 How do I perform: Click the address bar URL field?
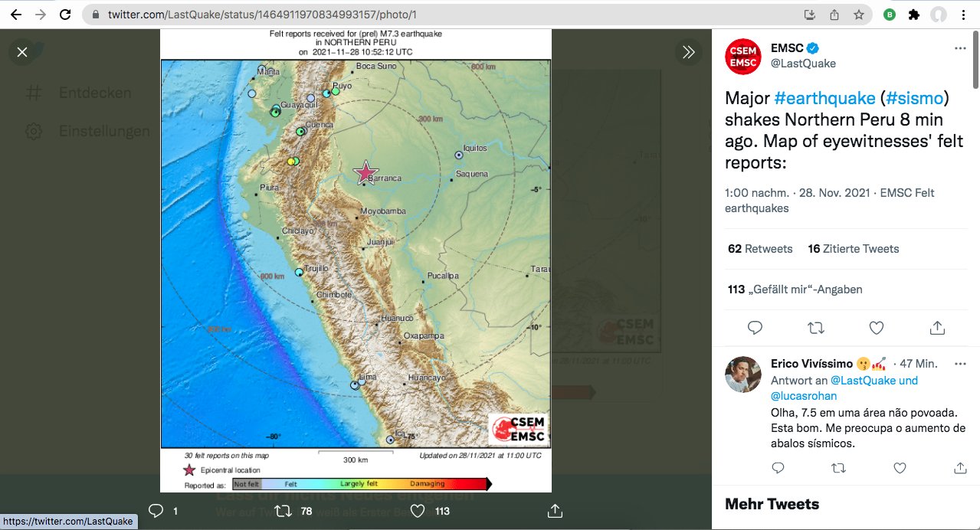click(444, 15)
